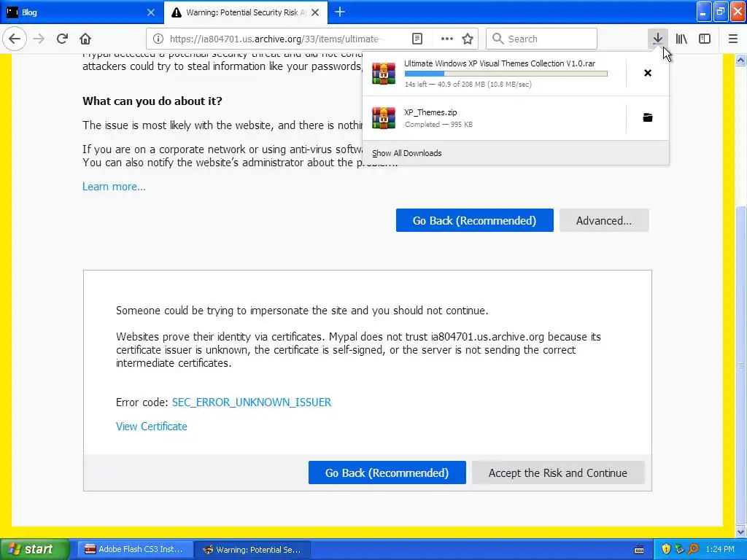The height and width of the screenshot is (560, 747).
Task: Click Show All Downloads
Action: (407, 153)
